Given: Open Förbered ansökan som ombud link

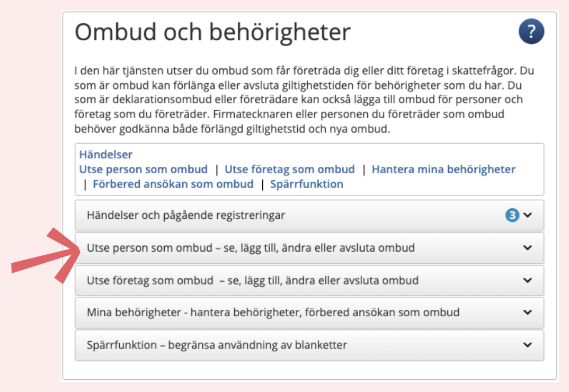Looking at the screenshot, I should point(173,184).
